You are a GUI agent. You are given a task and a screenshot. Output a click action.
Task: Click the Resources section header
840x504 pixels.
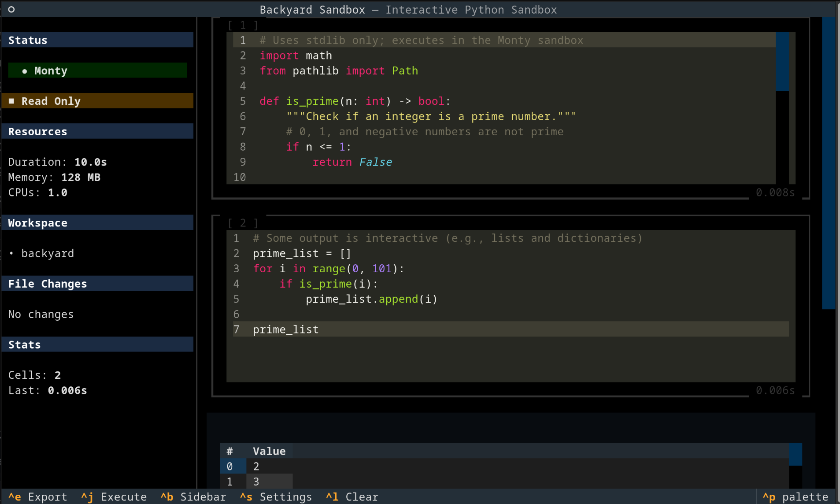tap(97, 131)
